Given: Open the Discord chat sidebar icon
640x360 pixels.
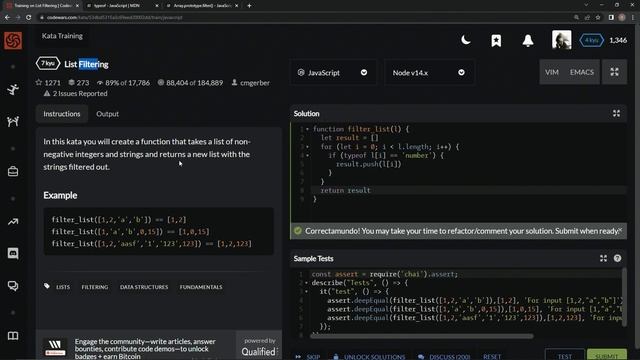Looking at the screenshot, I should (x=13, y=253).
